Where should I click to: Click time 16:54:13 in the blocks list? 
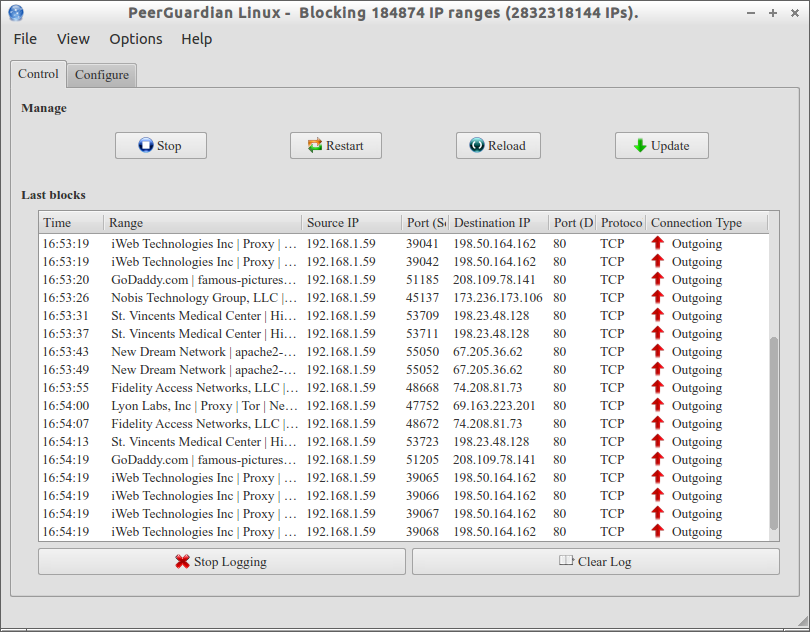click(x=66, y=442)
